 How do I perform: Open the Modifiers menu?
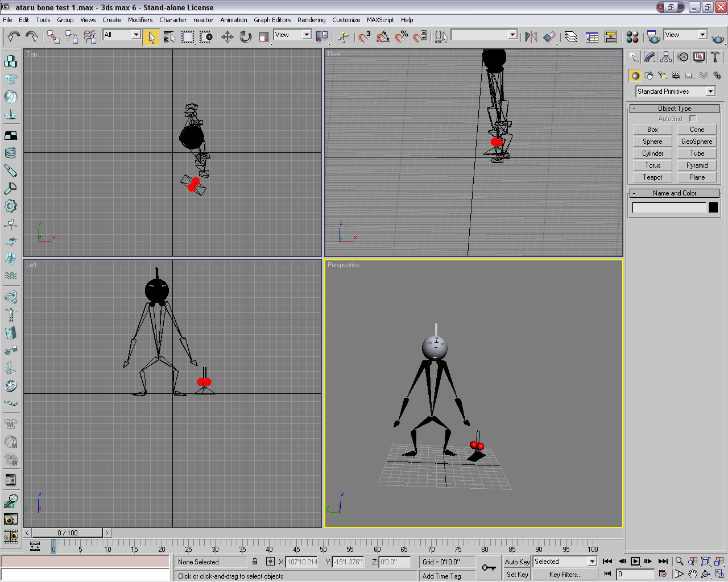click(x=140, y=20)
